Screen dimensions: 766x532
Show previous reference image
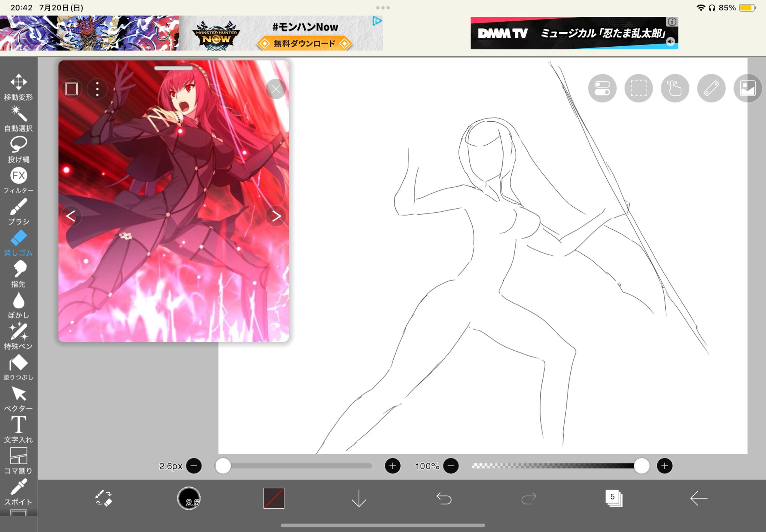(x=71, y=216)
